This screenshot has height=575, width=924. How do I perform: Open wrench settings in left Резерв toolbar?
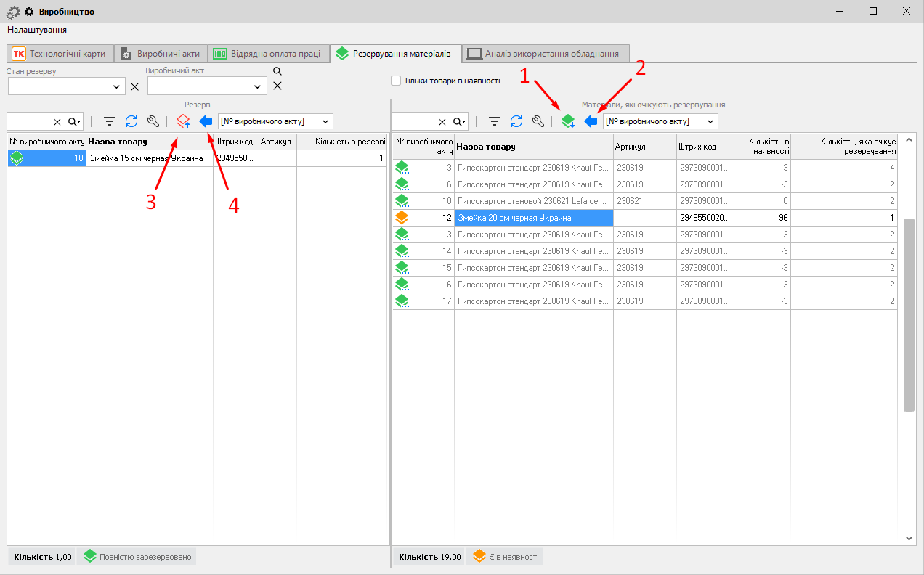[x=153, y=121]
